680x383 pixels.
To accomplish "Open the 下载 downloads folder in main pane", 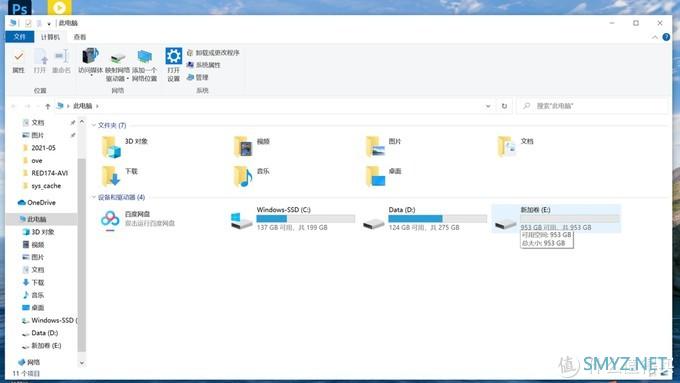I will (x=120, y=176).
